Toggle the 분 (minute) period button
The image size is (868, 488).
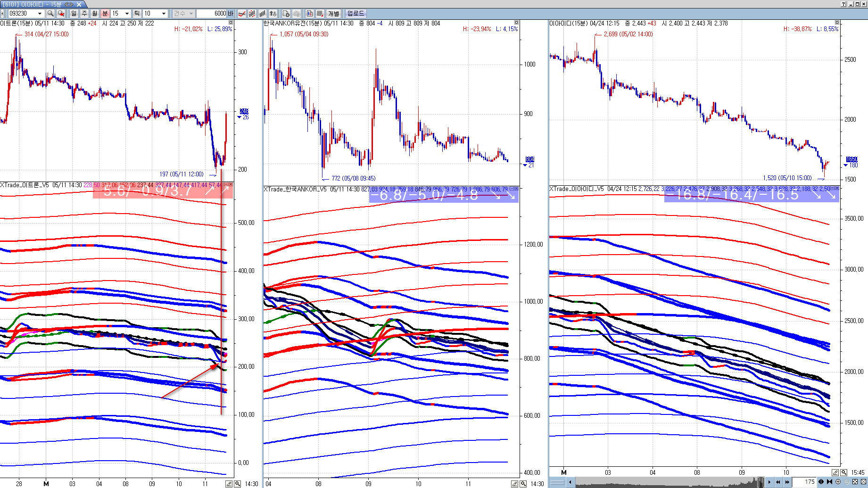pos(105,14)
